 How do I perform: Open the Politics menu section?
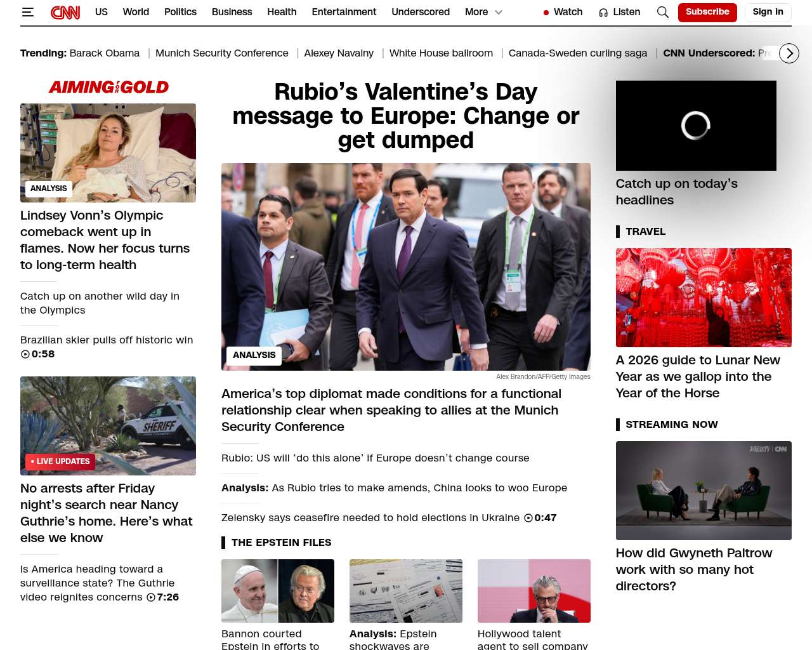tap(180, 12)
